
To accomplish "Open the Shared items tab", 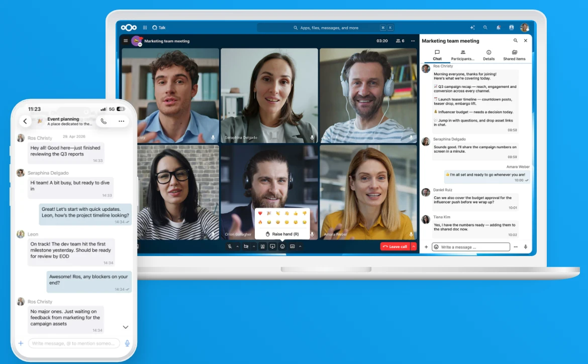I will 514,55.
